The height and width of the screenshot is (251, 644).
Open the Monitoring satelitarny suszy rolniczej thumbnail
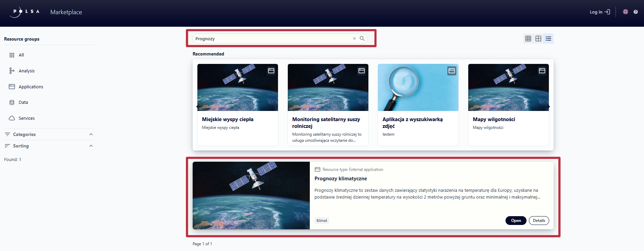[x=328, y=87]
